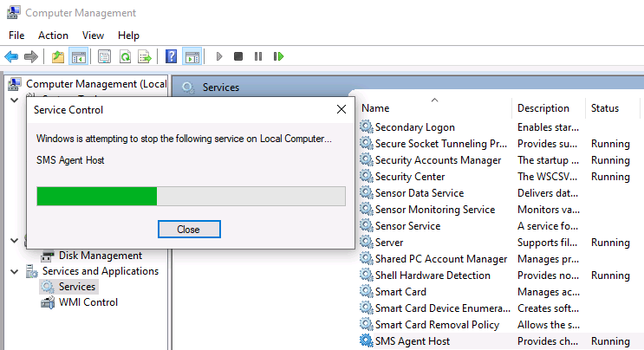644x350 pixels.
Task: Click gear icon beside SMS Agent Host
Action: tap(366, 340)
